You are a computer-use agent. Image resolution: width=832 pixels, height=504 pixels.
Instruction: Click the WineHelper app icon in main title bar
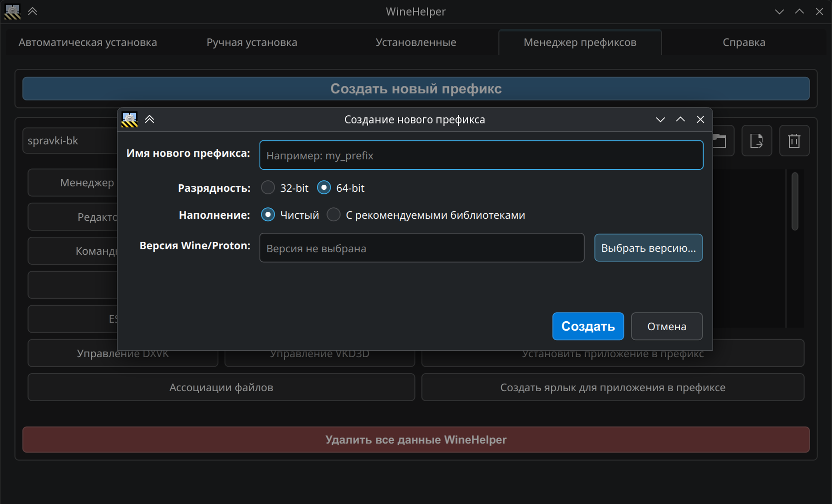tap(12, 11)
